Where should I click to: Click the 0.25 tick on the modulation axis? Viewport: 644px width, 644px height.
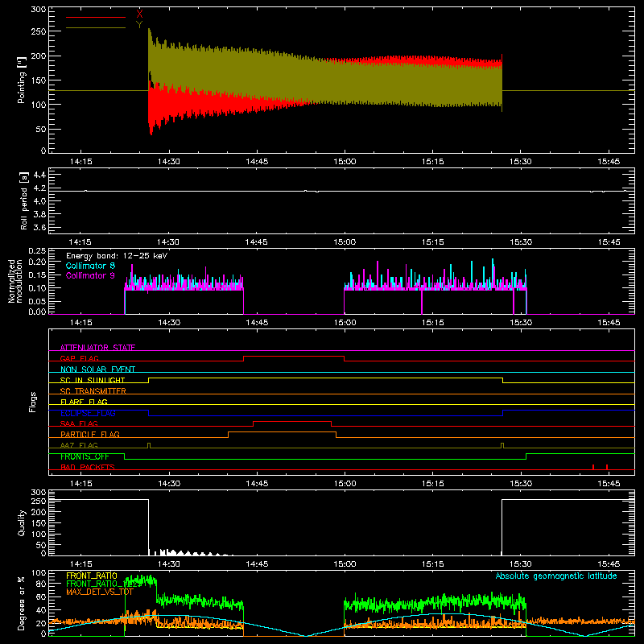[38, 251]
